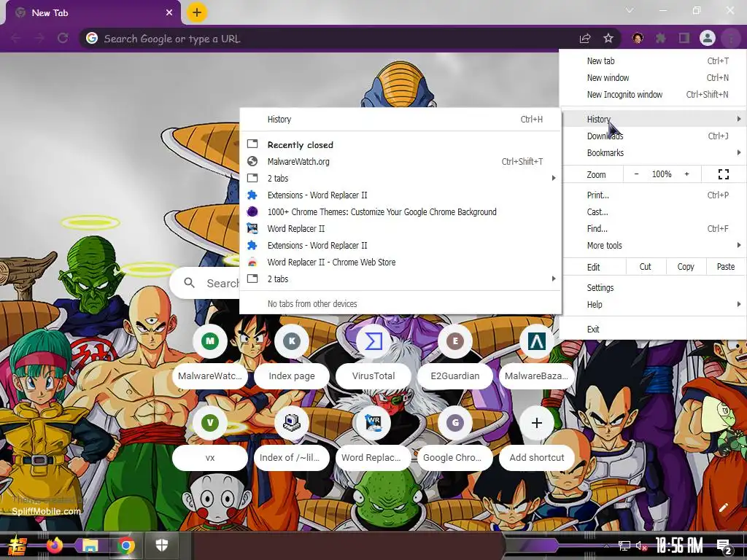Open Settings from Chrome menu
This screenshot has width=747, height=560.
(x=654, y=287)
